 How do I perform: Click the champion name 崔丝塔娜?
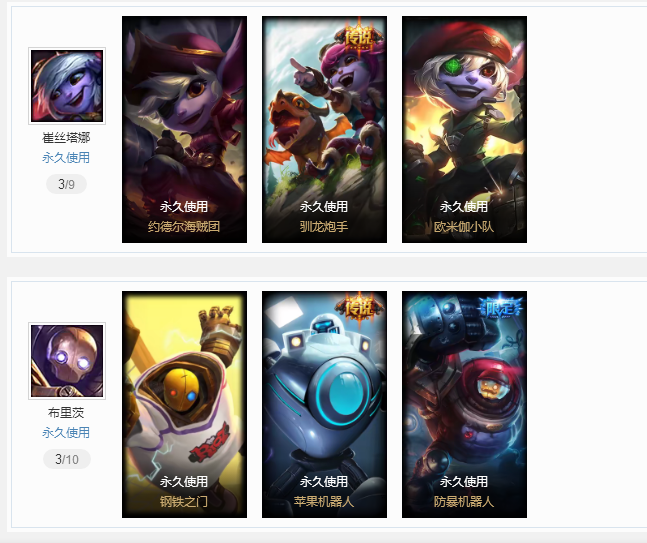tap(66, 137)
